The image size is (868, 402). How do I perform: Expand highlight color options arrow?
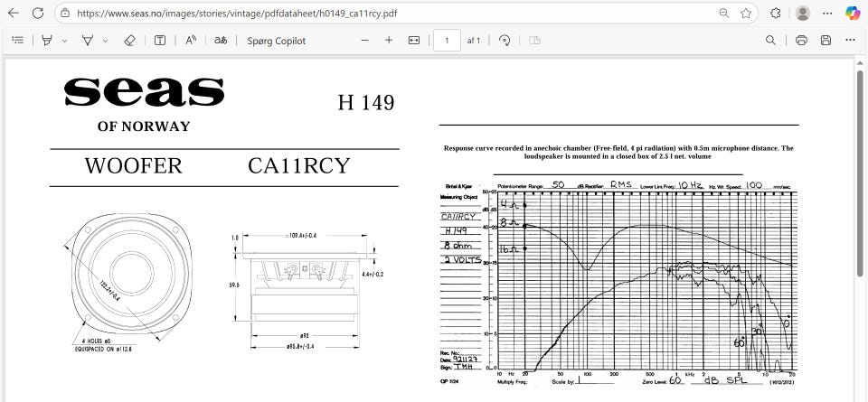(65, 41)
